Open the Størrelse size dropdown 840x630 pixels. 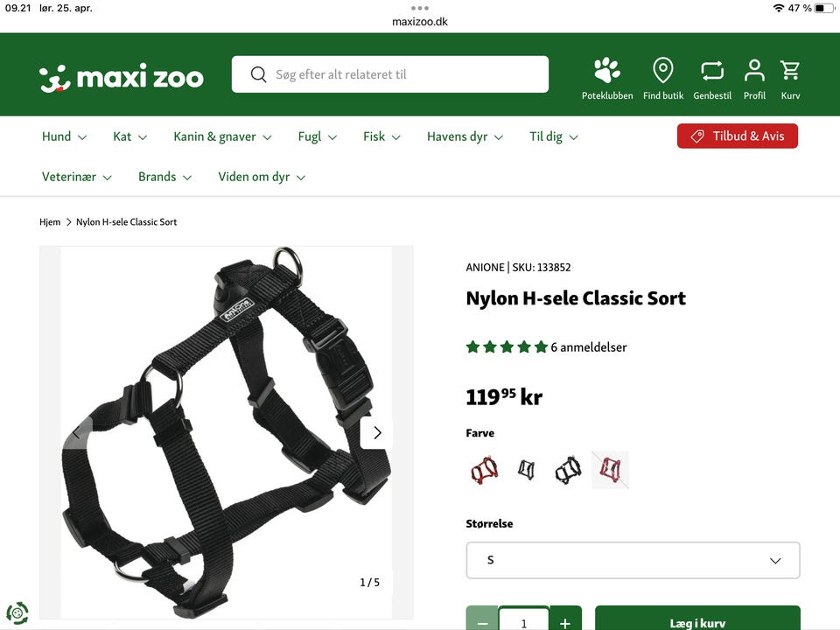[x=633, y=560]
